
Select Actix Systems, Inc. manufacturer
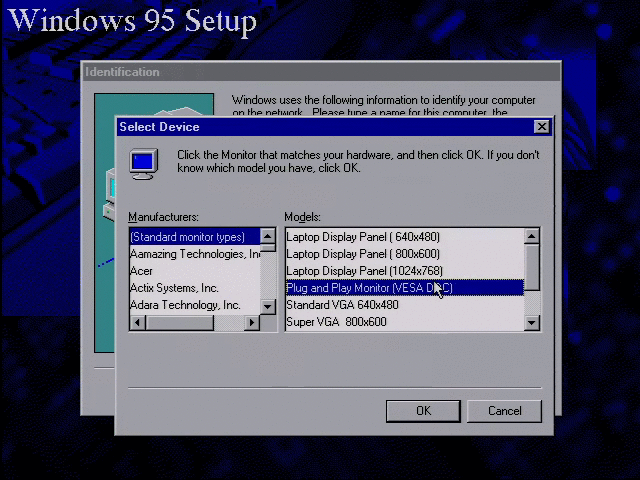(195, 288)
